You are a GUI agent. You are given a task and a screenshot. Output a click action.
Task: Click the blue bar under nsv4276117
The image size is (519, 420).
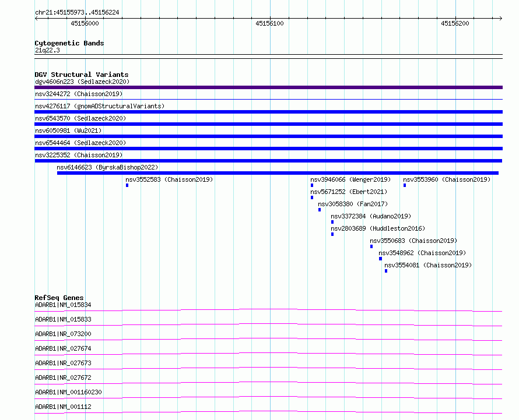click(268, 112)
